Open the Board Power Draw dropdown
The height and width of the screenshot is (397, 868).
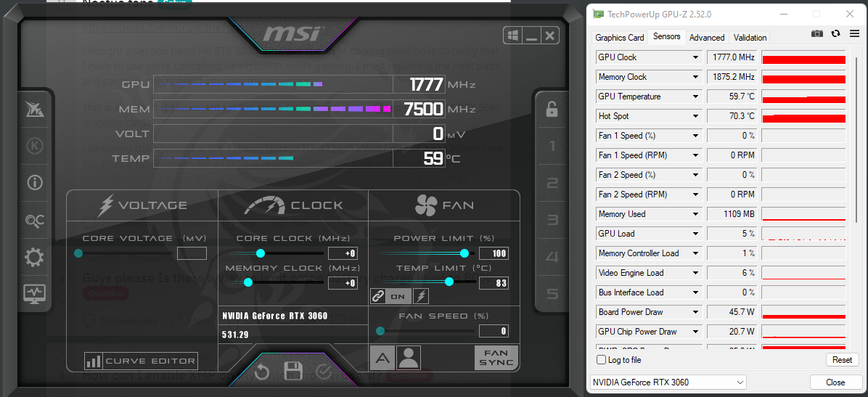click(695, 312)
